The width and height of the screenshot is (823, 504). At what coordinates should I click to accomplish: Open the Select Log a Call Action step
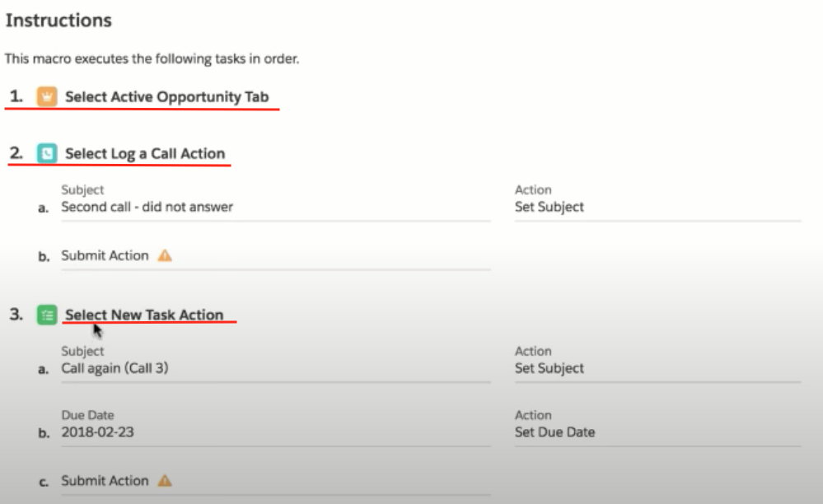145,153
